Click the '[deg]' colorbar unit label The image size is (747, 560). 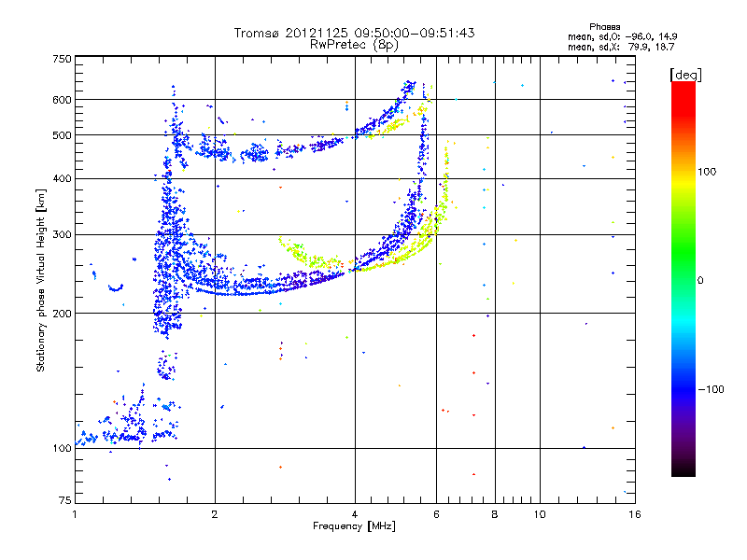(x=685, y=75)
